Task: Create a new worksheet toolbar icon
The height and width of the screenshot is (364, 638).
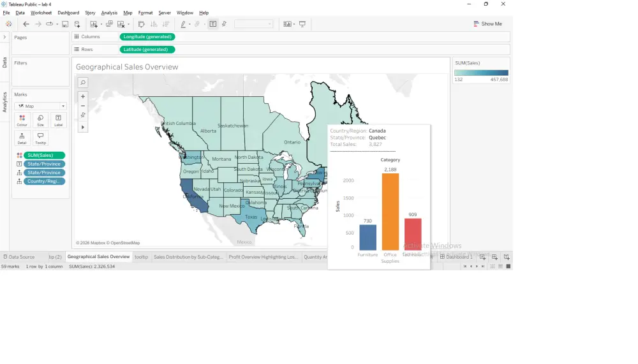Action: [x=94, y=24]
